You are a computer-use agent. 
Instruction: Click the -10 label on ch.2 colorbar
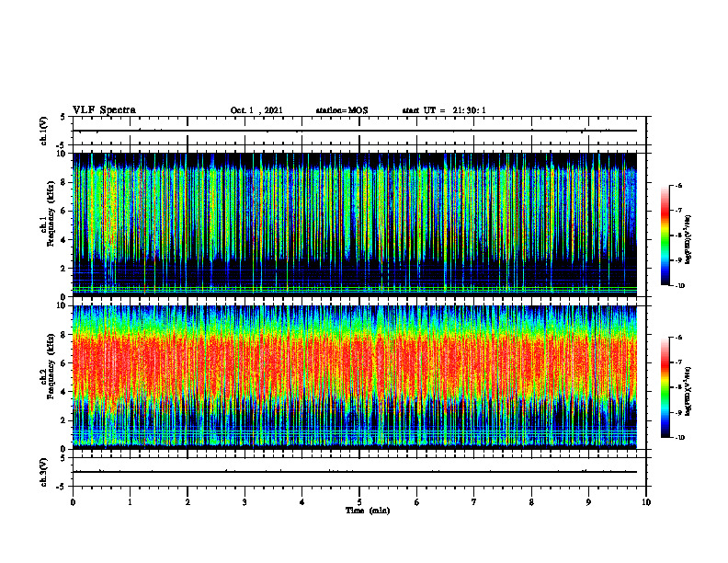pyautogui.click(x=680, y=438)
